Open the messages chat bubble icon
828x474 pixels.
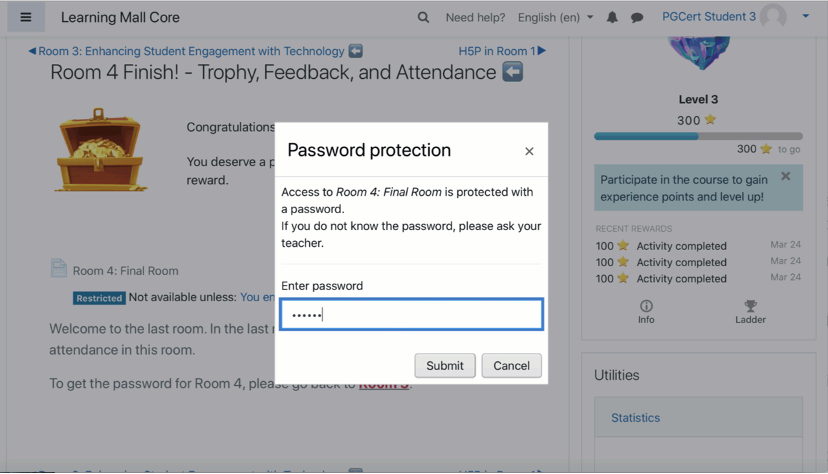(637, 17)
